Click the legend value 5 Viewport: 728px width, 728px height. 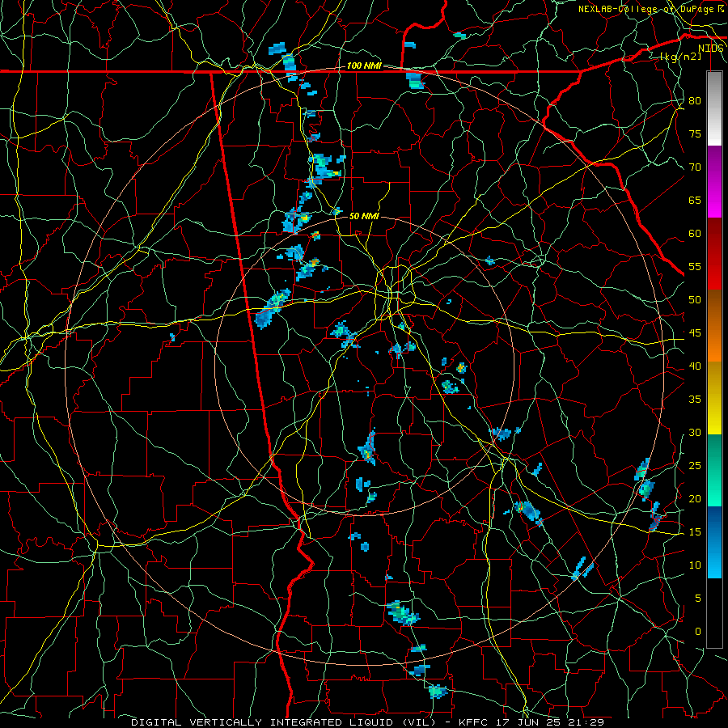pyautogui.click(x=698, y=599)
